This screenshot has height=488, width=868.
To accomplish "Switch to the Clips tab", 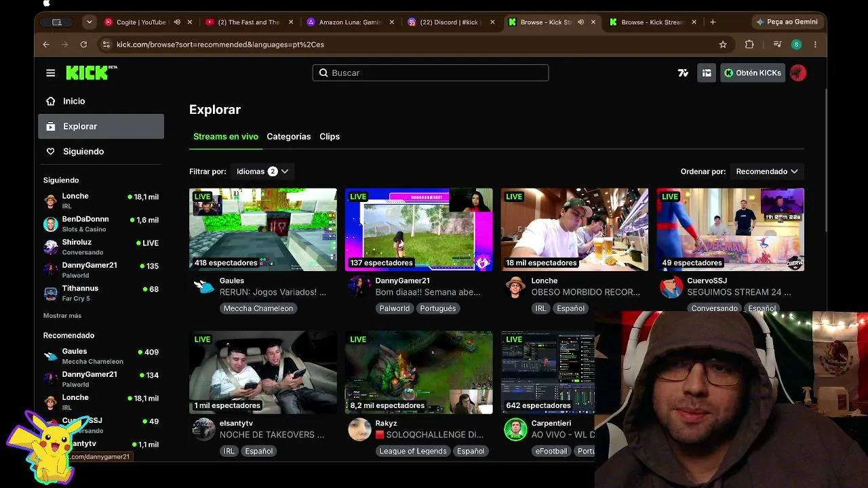I will 330,137.
